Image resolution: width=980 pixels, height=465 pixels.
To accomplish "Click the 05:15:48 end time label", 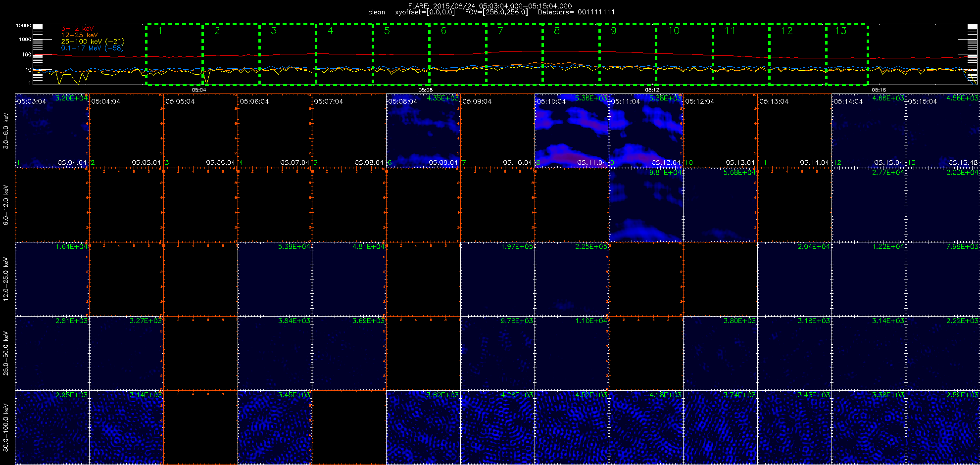I will tap(963, 162).
